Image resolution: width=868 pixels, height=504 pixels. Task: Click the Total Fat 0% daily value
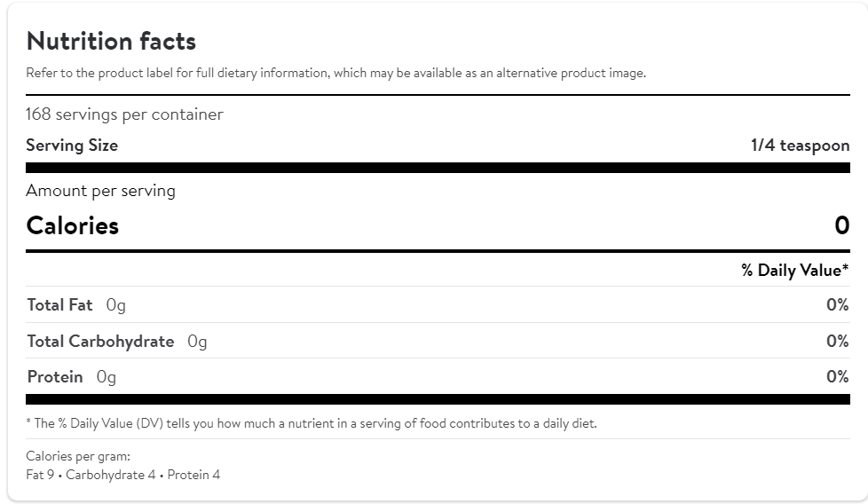coord(837,305)
